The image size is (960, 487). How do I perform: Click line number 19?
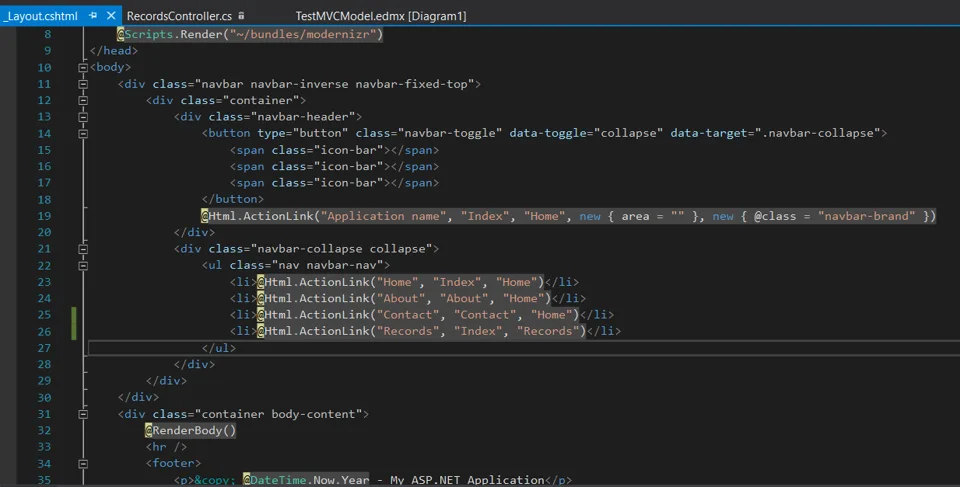[44, 216]
